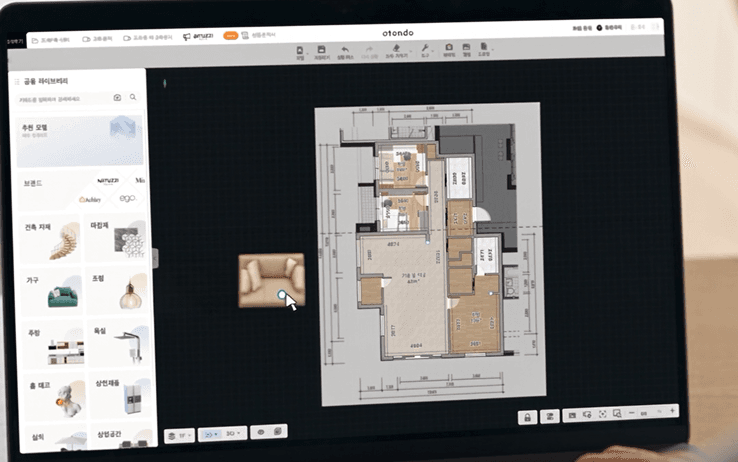
Task: Open the 조명 lighting category
Action: [117, 290]
